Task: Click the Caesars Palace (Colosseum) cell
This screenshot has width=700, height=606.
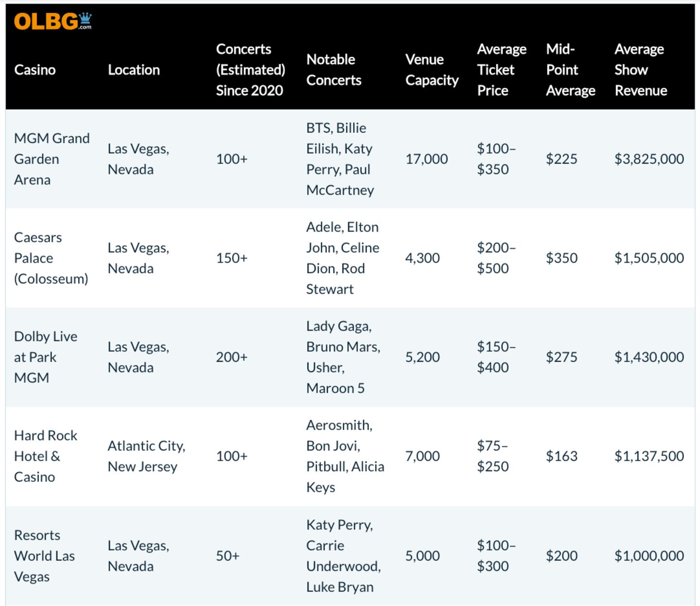Action: tap(51, 258)
